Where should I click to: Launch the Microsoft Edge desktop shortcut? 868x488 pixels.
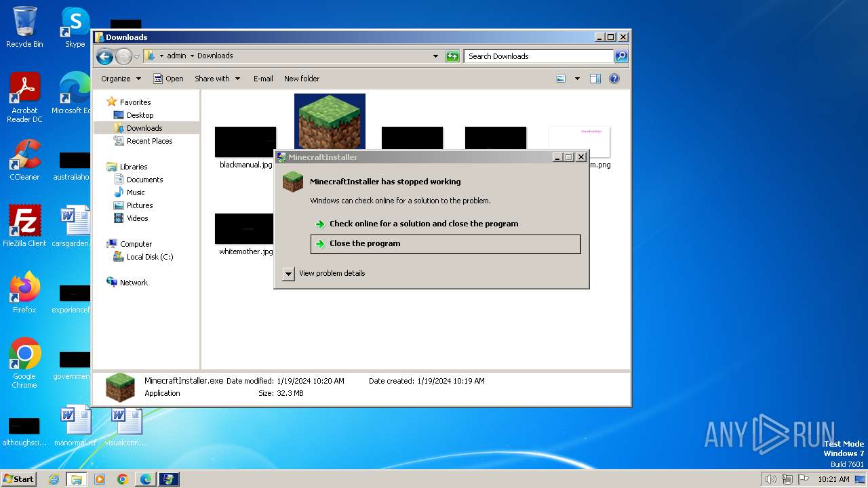tap(73, 94)
